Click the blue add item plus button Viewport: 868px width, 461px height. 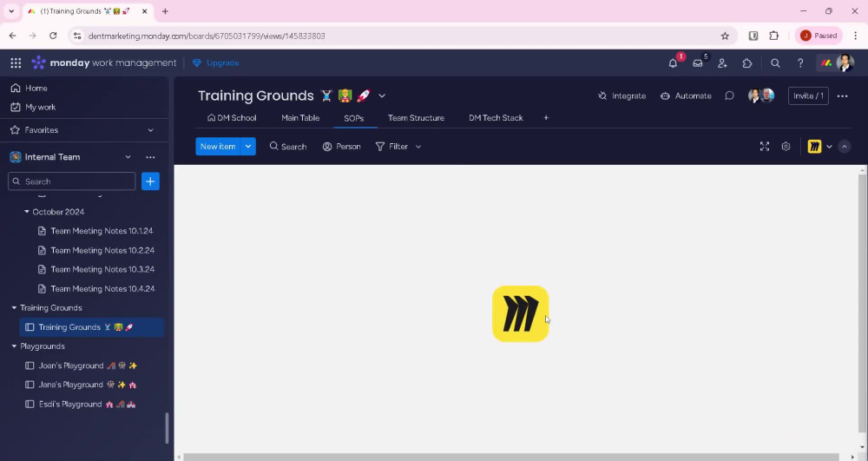[x=150, y=181]
